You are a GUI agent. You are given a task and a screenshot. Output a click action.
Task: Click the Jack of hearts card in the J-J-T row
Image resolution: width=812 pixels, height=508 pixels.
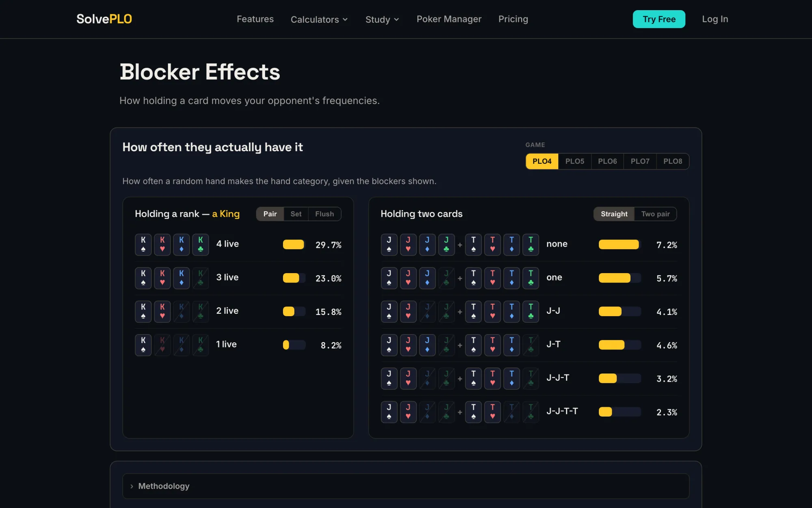tap(408, 378)
